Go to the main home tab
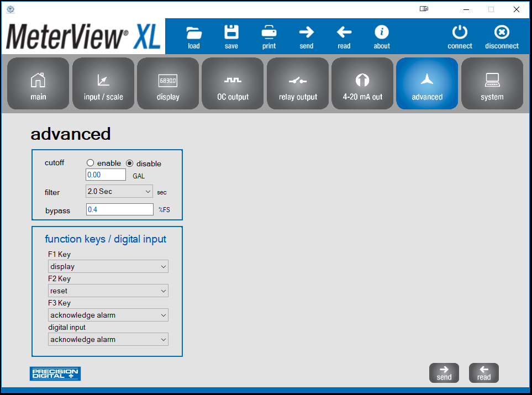Screen dimensions: 532x395 (x=38, y=83)
